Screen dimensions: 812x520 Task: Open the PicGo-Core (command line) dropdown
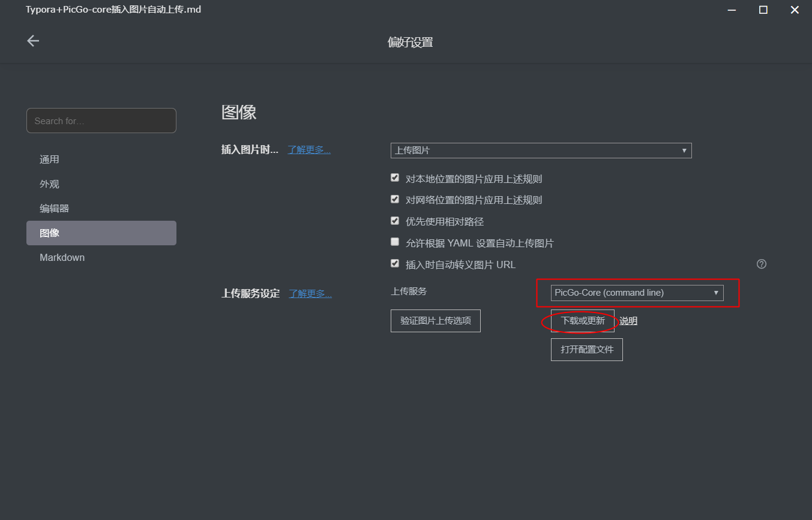tap(637, 293)
